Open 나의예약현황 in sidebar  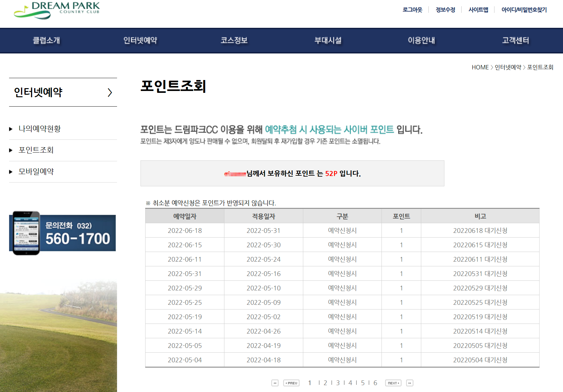pos(39,129)
